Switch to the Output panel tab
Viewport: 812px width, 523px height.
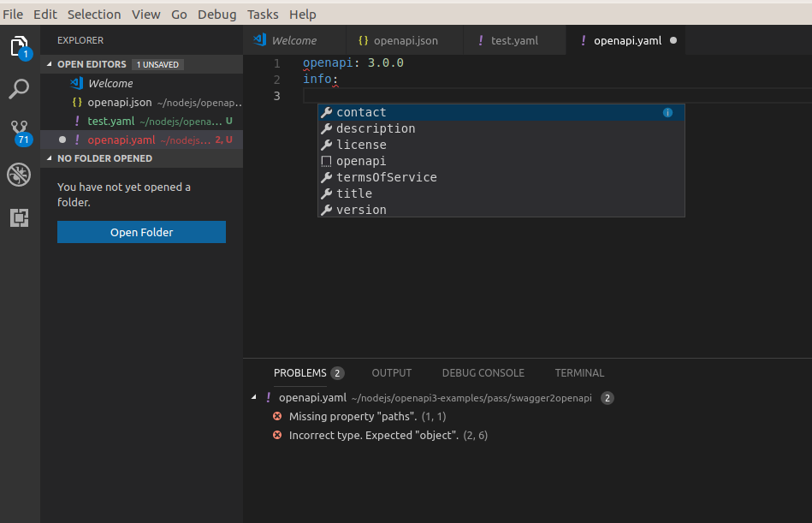tap(392, 373)
